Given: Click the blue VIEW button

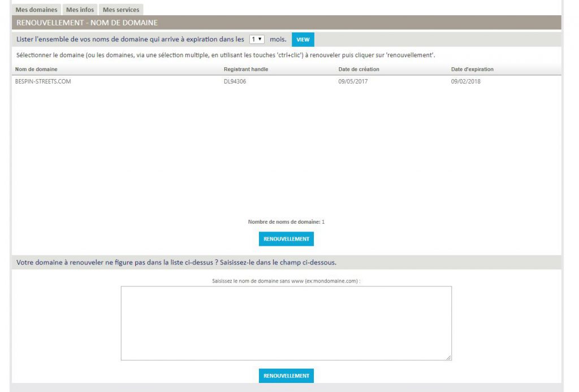Looking at the screenshot, I should coord(303,40).
